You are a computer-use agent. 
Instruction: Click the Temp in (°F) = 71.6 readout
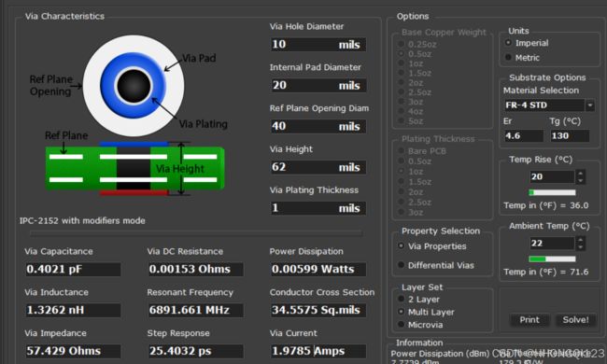point(546,272)
